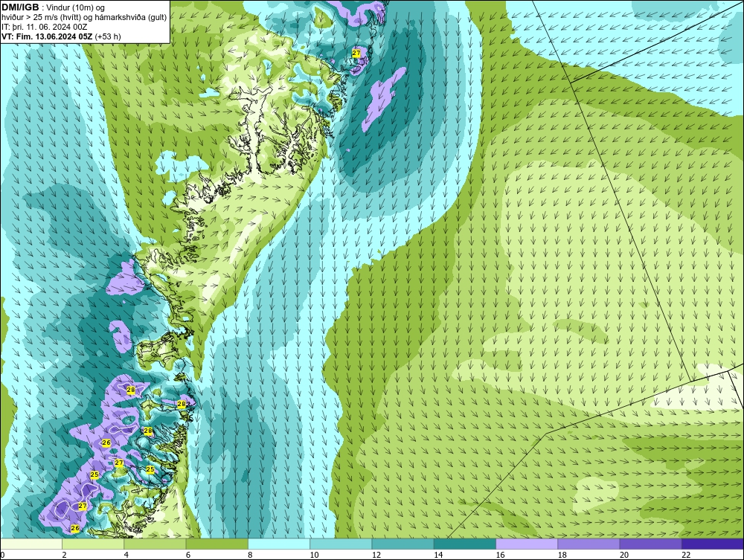744x560 pixels.
Task: Click the scale tick label '18'
Action: 562,556
